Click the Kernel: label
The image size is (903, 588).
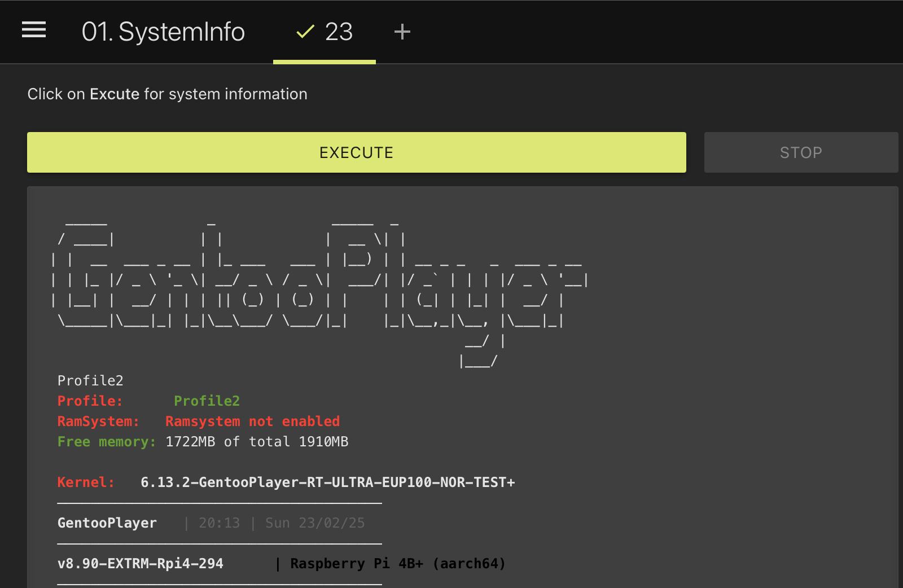coord(86,482)
